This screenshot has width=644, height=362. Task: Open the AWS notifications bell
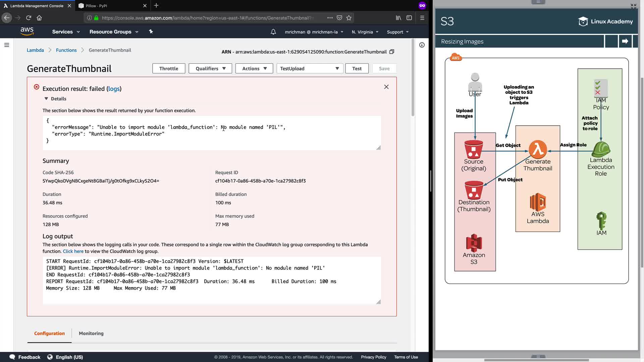273,32
